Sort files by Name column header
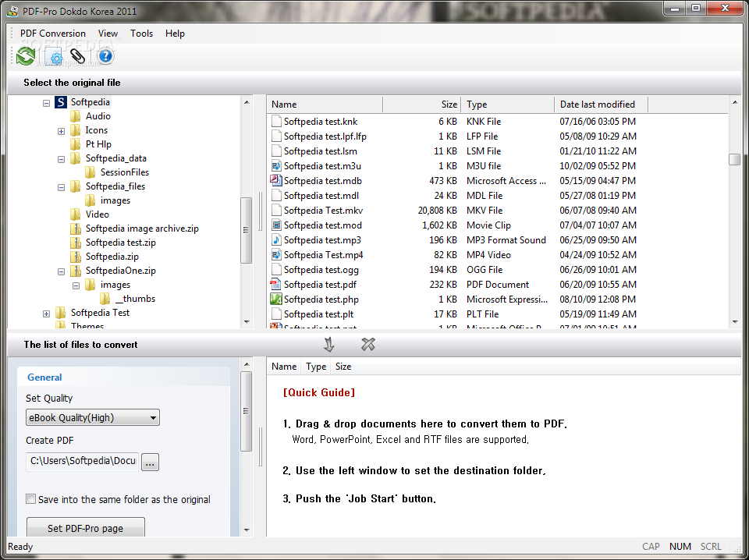749x560 pixels. tap(325, 104)
